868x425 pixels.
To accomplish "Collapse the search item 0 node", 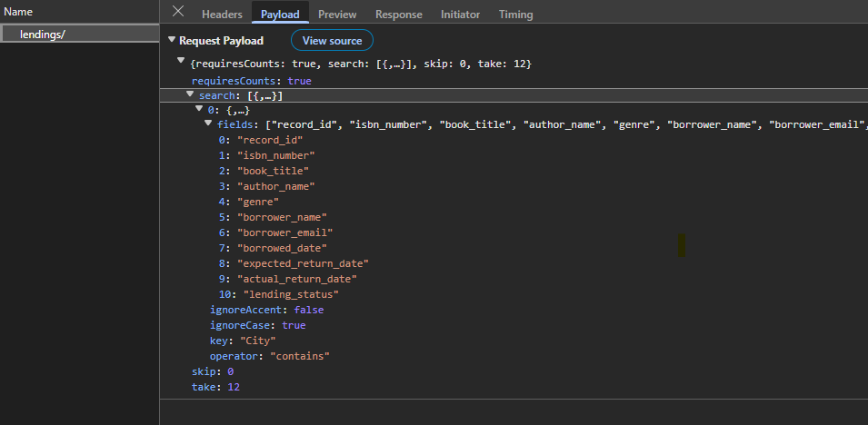I will [199, 108].
